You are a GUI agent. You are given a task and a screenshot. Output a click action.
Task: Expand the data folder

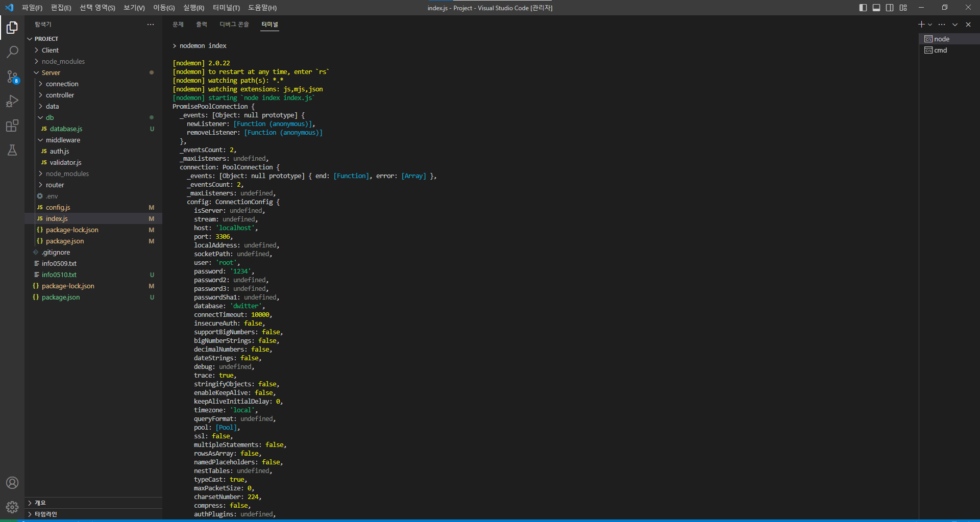click(93, 106)
